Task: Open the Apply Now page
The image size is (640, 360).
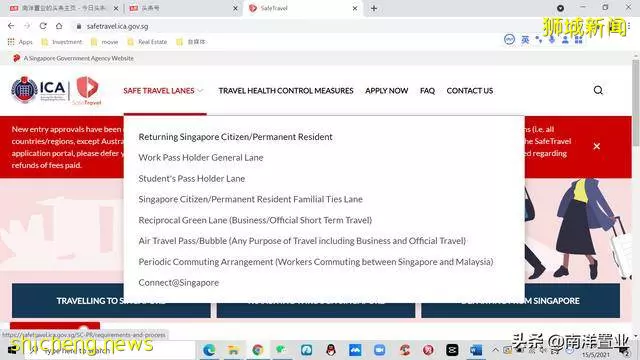Action: tap(387, 91)
